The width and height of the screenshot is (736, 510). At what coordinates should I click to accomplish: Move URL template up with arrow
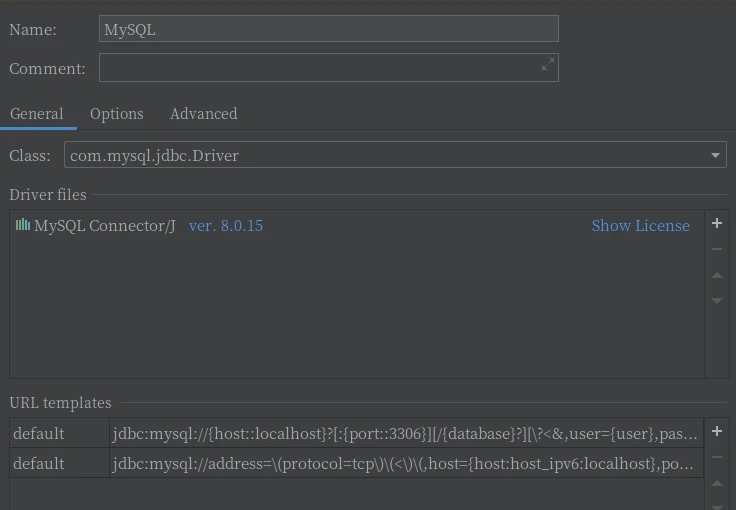716,484
